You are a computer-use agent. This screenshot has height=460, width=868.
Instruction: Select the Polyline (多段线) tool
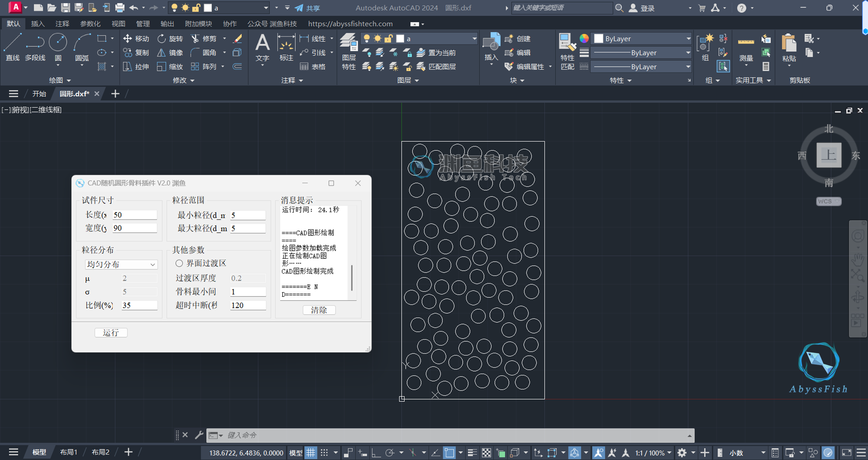point(35,47)
